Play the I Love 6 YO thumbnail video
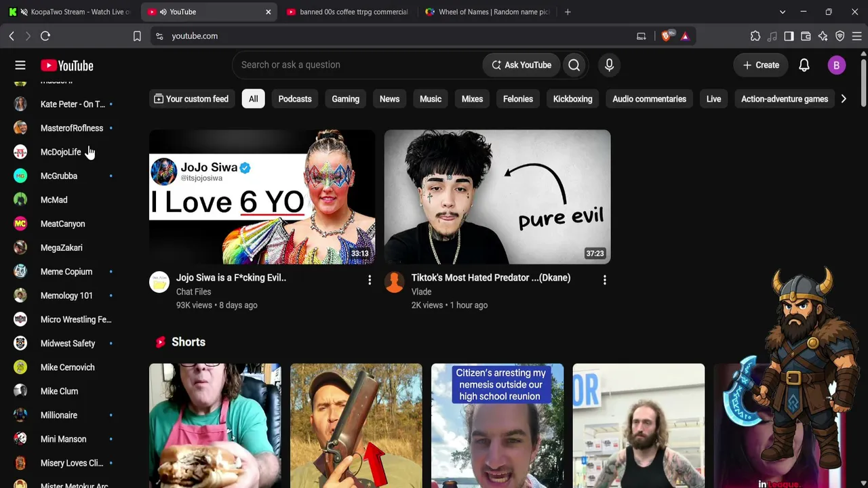This screenshot has height=488, width=868. 262,197
